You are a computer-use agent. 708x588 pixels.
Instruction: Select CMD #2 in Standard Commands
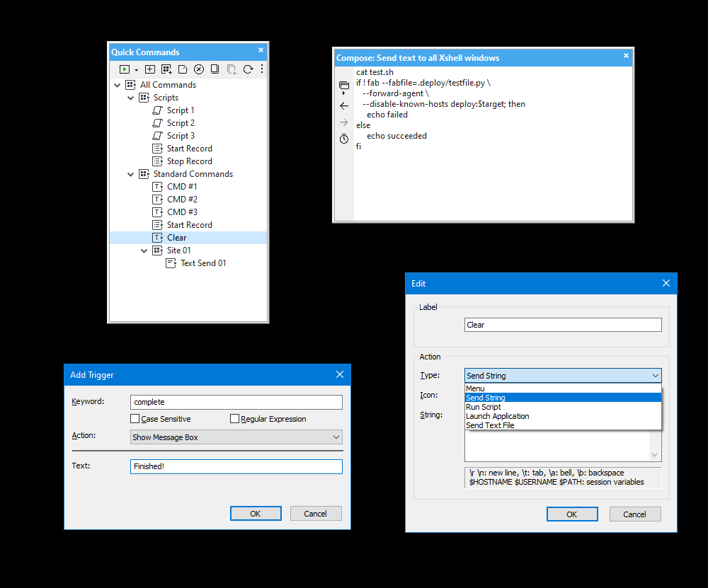(182, 199)
